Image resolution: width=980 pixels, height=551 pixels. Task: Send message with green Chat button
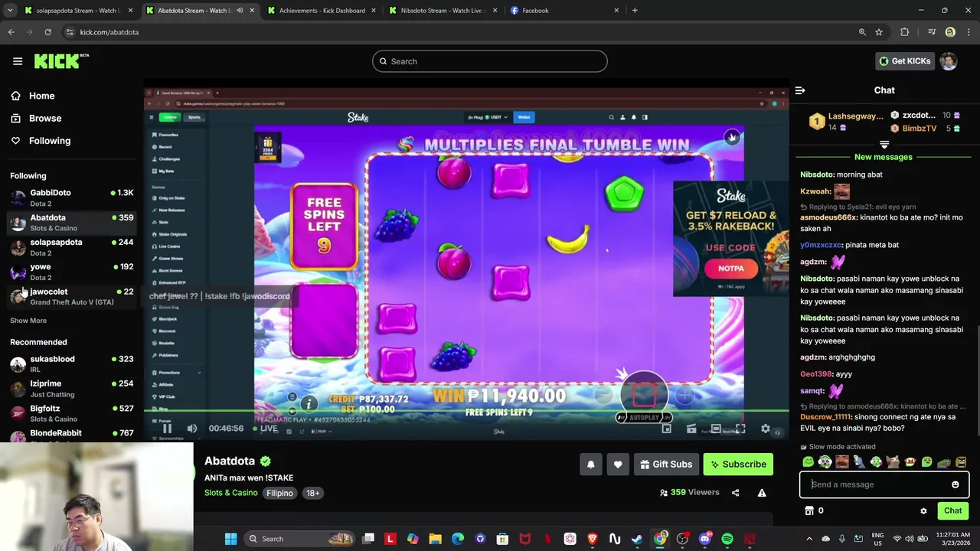coord(952,510)
